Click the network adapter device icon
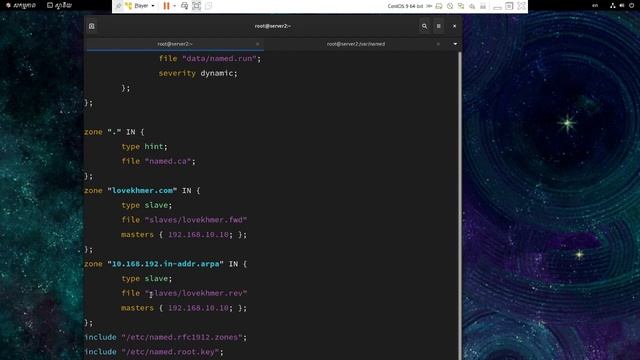 click(x=461, y=6)
